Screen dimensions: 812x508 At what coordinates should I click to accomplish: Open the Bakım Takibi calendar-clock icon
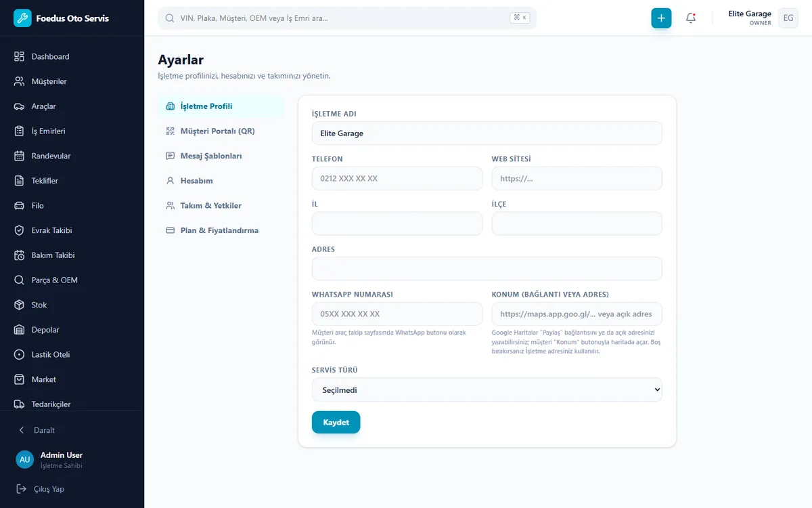click(19, 255)
